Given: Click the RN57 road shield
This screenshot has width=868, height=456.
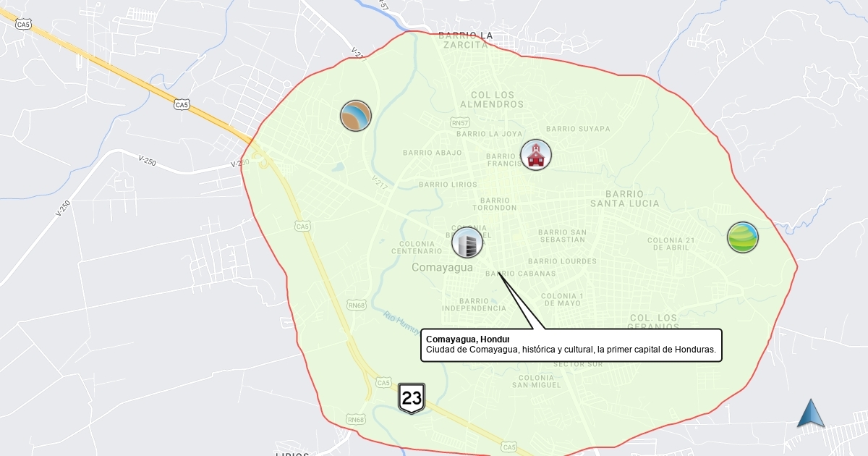Looking at the screenshot, I should point(459,123).
